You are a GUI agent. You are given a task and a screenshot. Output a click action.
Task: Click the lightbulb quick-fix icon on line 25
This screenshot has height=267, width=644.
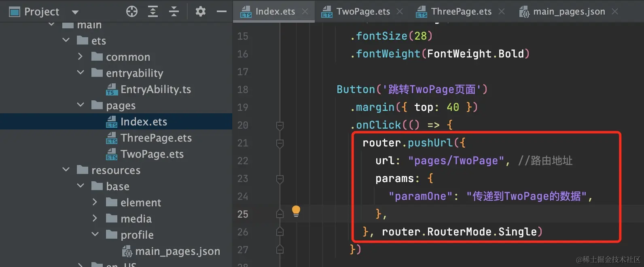pyautogui.click(x=296, y=211)
